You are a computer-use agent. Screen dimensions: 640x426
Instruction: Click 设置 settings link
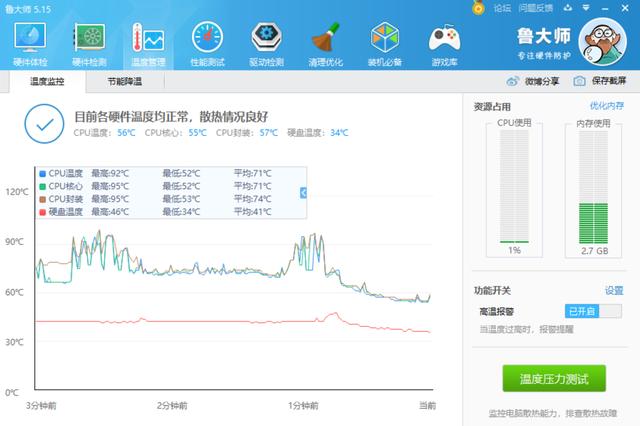tap(614, 291)
